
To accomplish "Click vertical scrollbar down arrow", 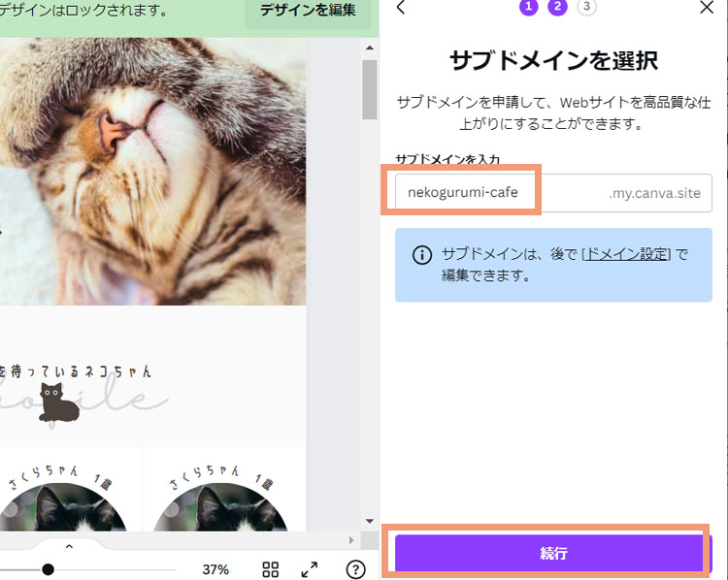I will 370,521.
